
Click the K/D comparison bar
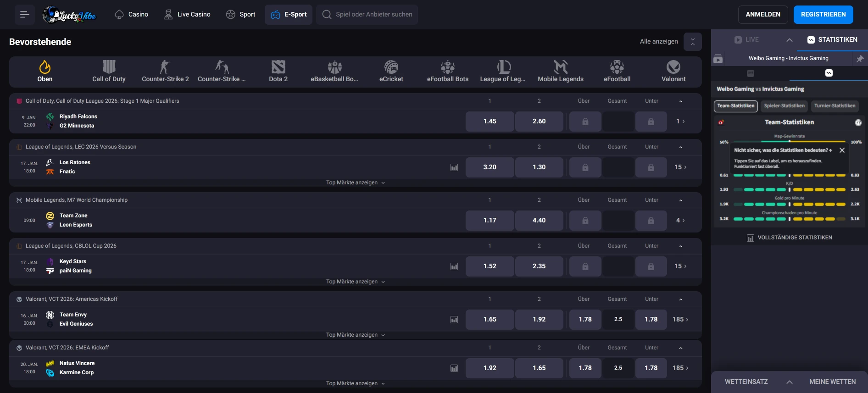789,189
